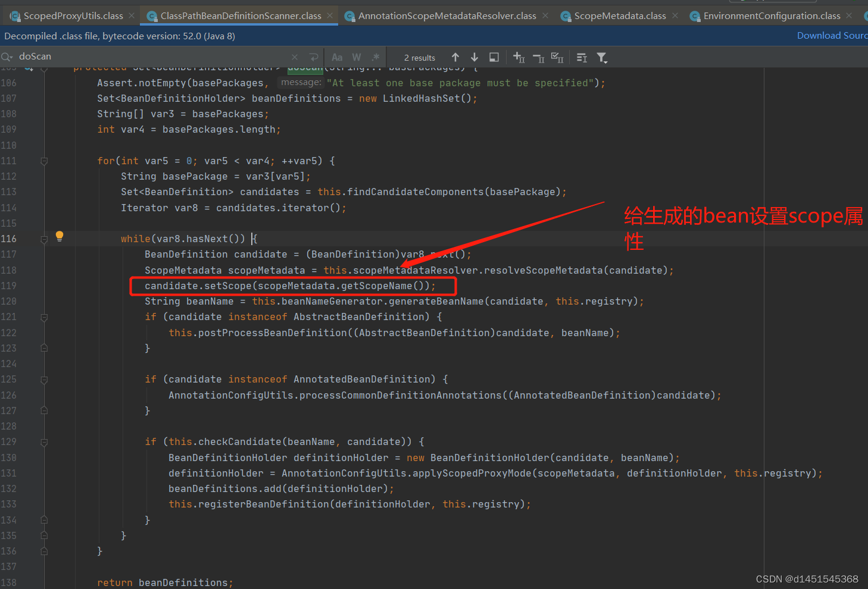The width and height of the screenshot is (868, 589).
Task: Go to next occurrence with down arrow
Action: coord(474,57)
